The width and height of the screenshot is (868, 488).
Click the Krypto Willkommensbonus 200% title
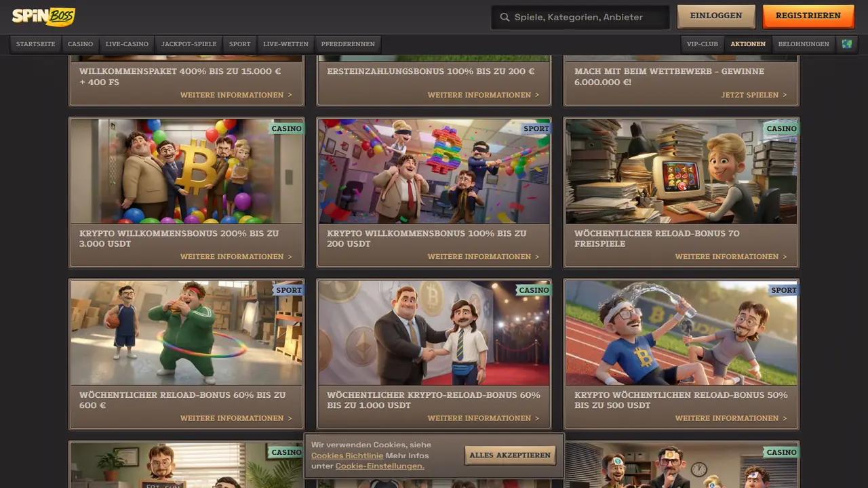pos(179,239)
